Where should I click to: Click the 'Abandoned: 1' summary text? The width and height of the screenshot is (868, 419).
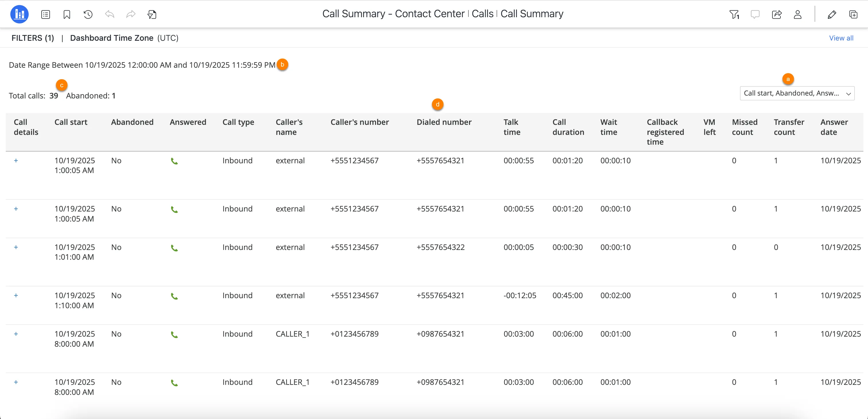pos(91,96)
